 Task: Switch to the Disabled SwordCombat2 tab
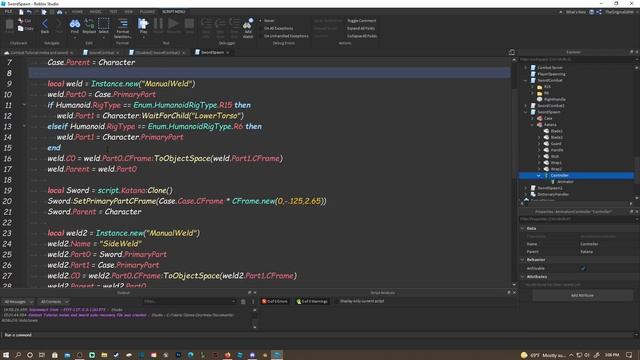coord(157,53)
